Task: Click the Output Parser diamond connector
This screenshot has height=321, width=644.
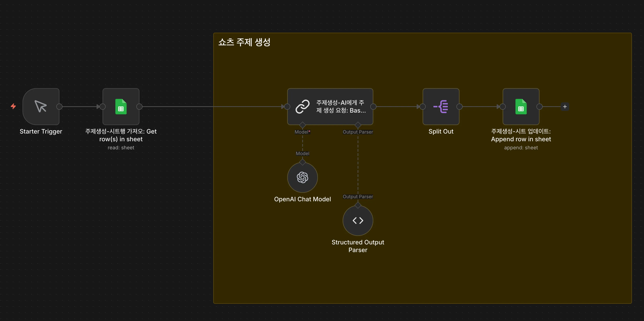Action: tap(358, 125)
